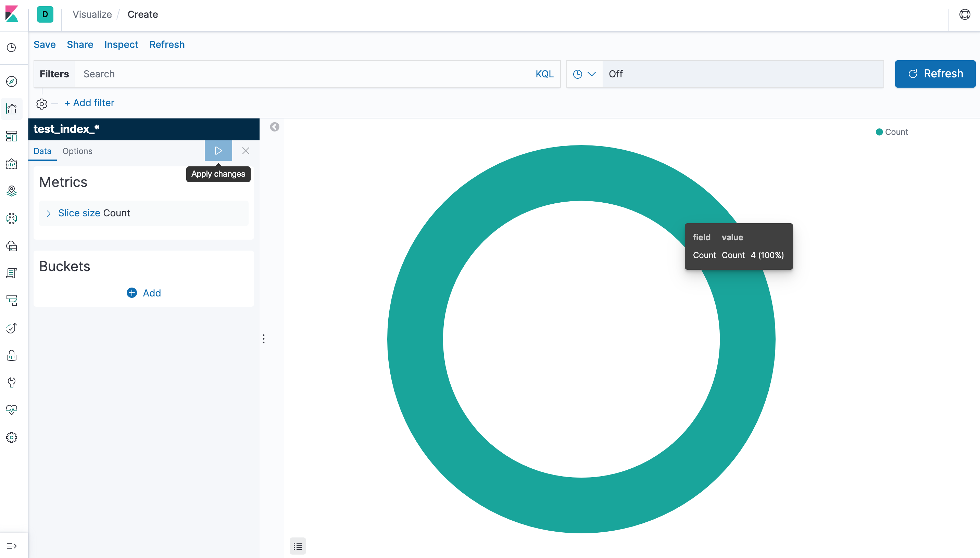Open the Maps app in the sidebar
This screenshot has width=980, height=558.
pos(11,191)
